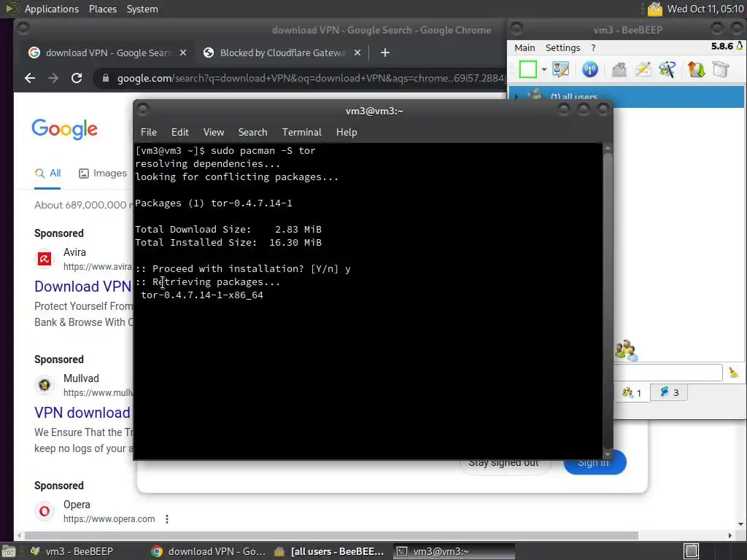
Task: Click the Wed Oct 11 clock
Action: (705, 9)
